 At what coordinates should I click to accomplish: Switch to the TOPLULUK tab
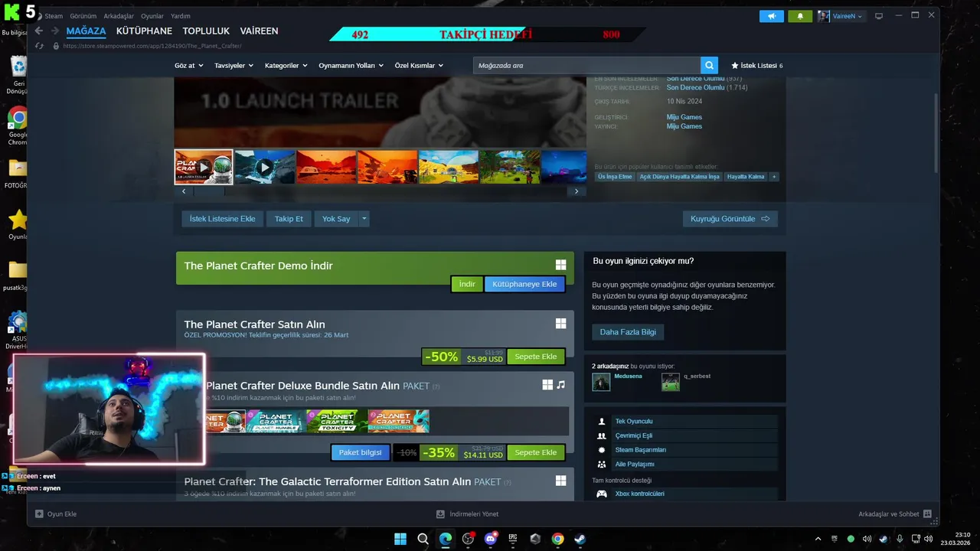pos(206,31)
